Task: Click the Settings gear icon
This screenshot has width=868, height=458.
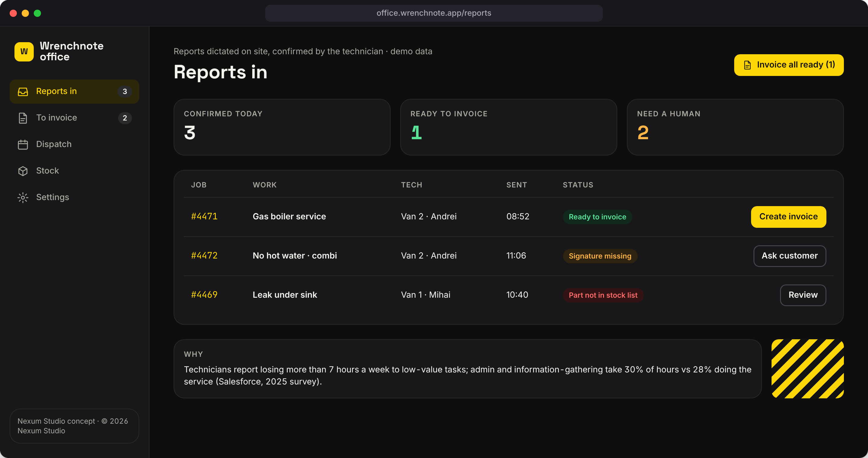Action: 23,197
